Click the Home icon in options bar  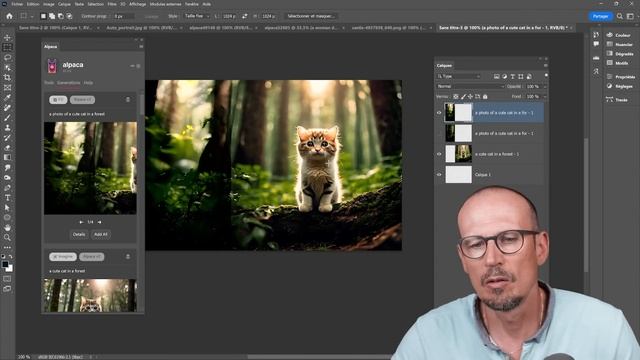(9, 16)
